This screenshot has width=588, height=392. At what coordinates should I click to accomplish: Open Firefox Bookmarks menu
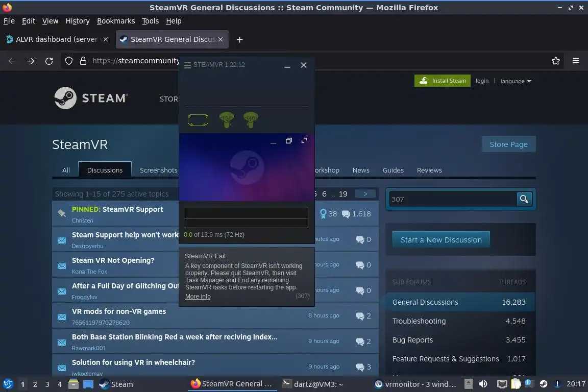(x=116, y=21)
